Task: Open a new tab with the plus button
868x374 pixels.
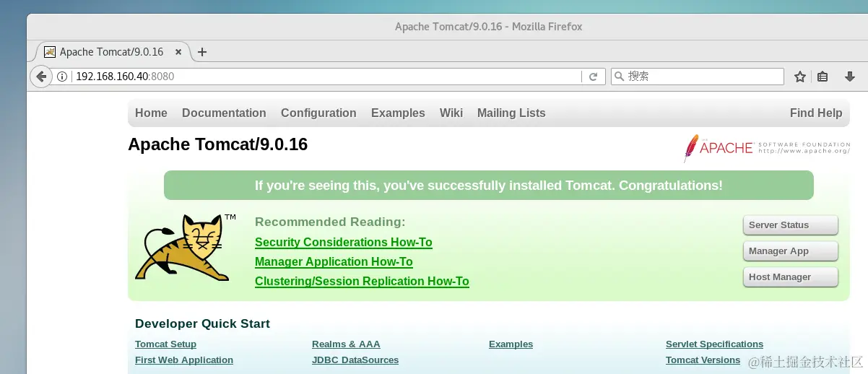Action: [202, 52]
